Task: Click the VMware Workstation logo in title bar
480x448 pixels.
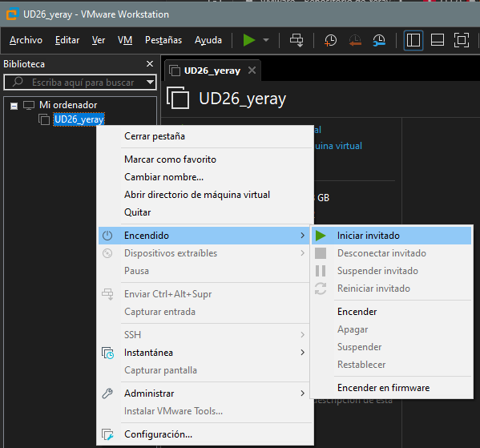Action: [x=12, y=14]
